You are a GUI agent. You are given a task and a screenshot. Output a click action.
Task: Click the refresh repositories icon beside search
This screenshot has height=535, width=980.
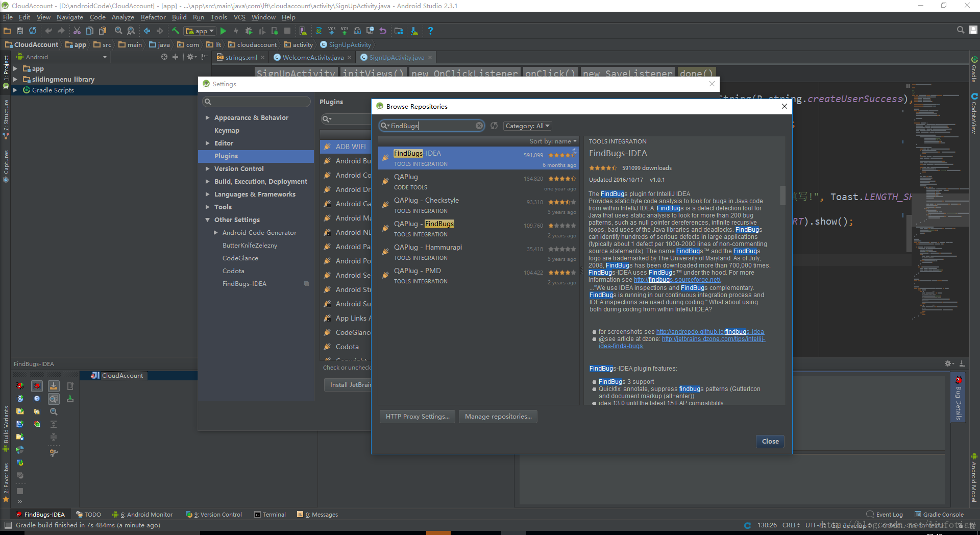pos(494,126)
